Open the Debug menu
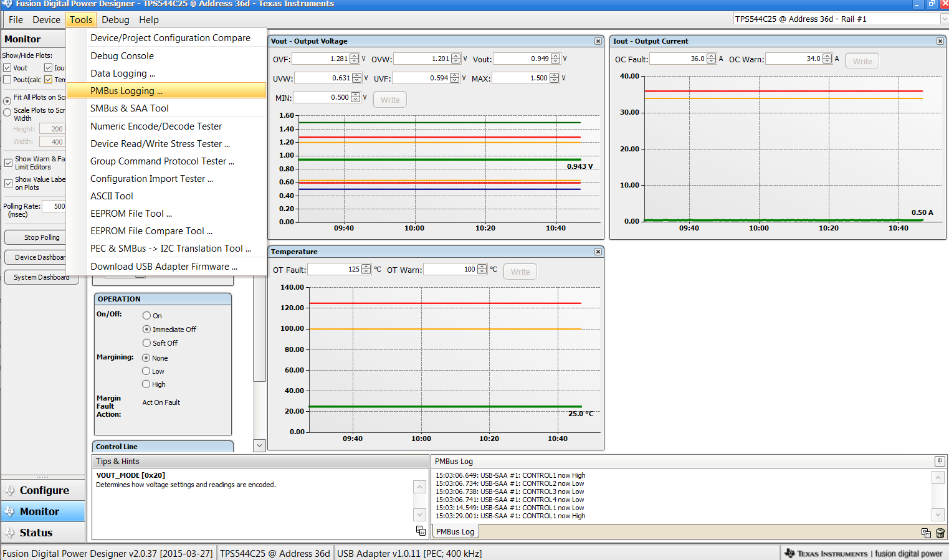The image size is (949, 560). (x=115, y=19)
